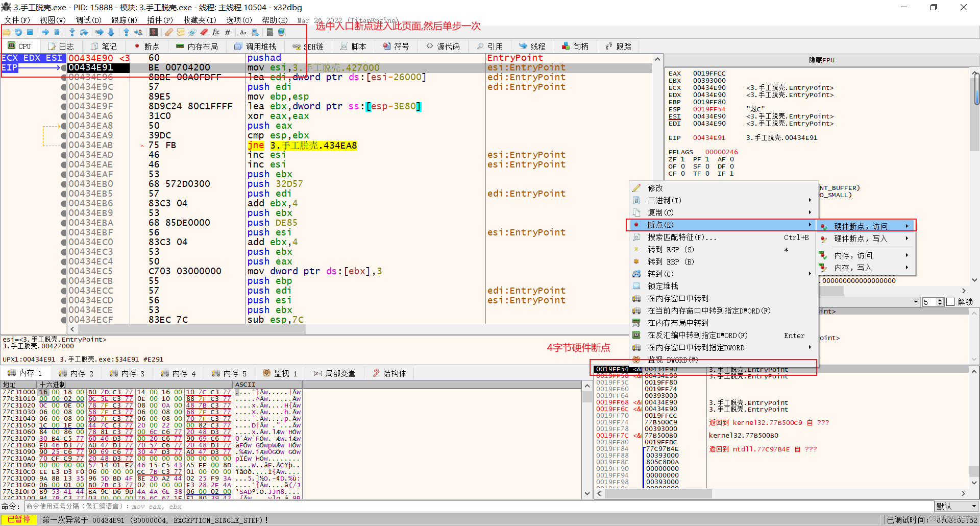
Task: Click the Step Into toolbar icon
Action: coord(72,32)
